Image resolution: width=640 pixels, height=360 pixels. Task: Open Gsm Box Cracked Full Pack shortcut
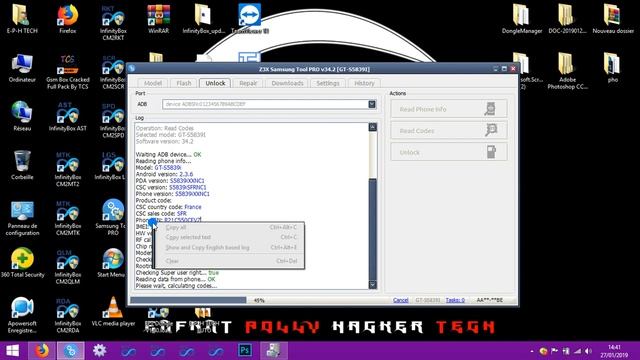[x=67, y=71]
